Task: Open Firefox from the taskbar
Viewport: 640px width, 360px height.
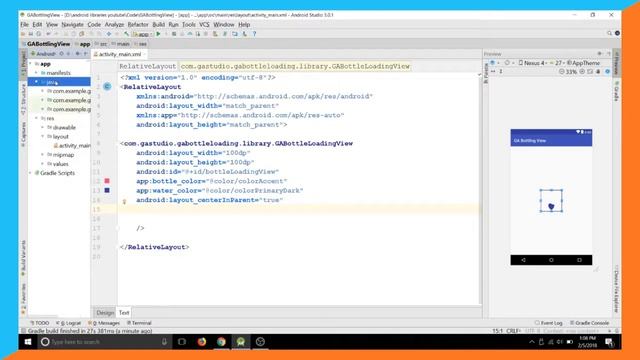Action: tap(202, 342)
